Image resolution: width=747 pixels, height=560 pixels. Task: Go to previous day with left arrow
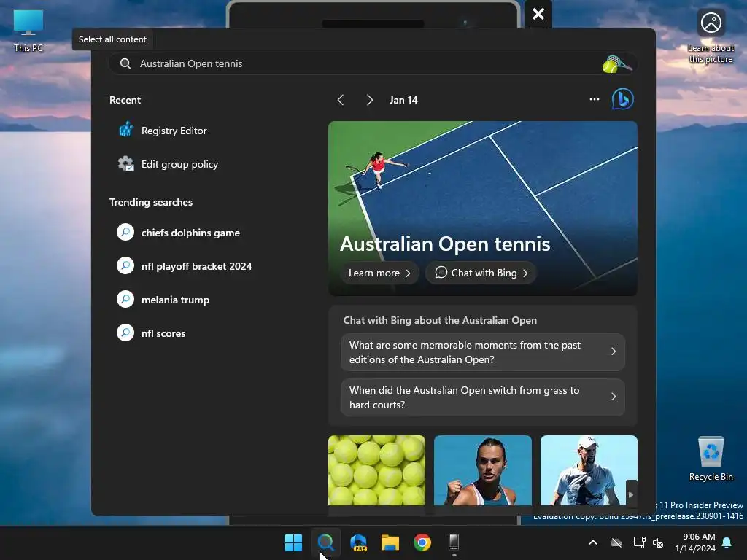[341, 100]
